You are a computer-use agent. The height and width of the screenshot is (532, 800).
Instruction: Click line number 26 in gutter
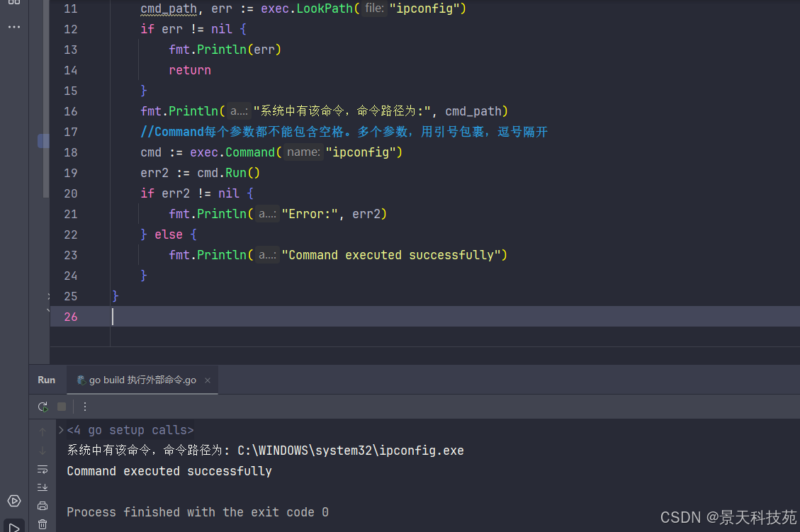pyautogui.click(x=70, y=317)
